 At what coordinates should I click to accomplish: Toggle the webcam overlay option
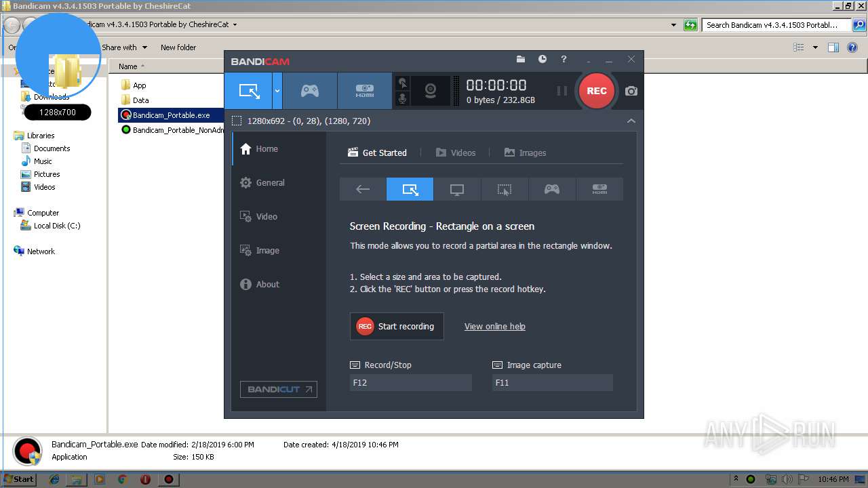(431, 91)
